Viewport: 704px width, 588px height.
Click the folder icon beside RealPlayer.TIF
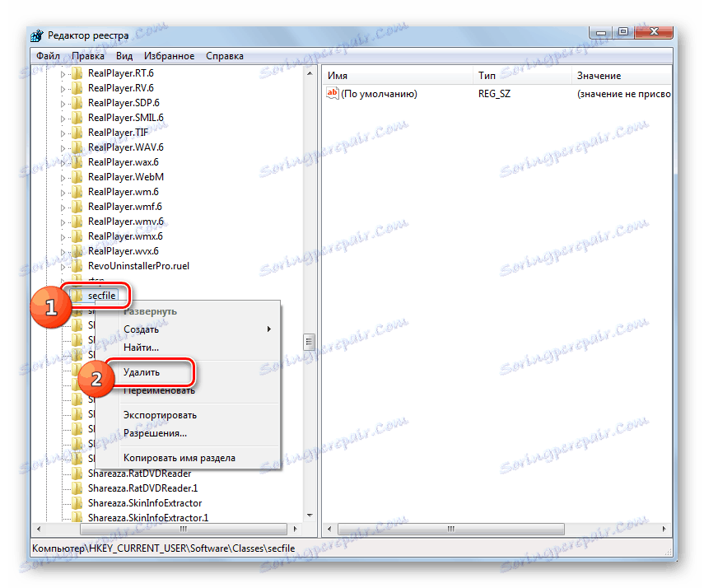point(77,132)
